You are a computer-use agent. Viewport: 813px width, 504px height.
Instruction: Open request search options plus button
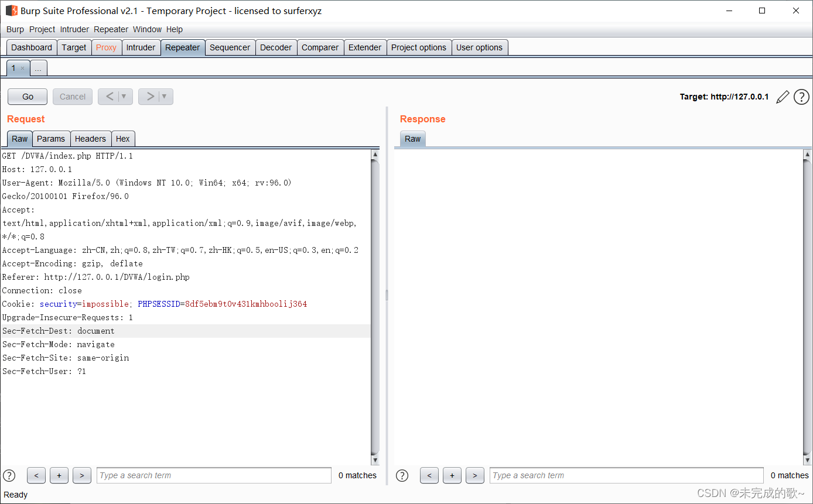point(59,475)
